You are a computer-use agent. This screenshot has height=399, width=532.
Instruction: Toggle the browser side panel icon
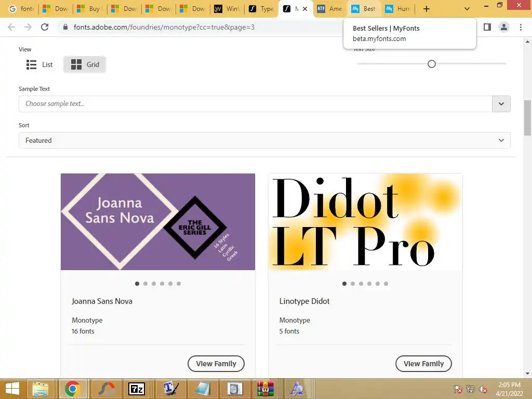point(487,27)
